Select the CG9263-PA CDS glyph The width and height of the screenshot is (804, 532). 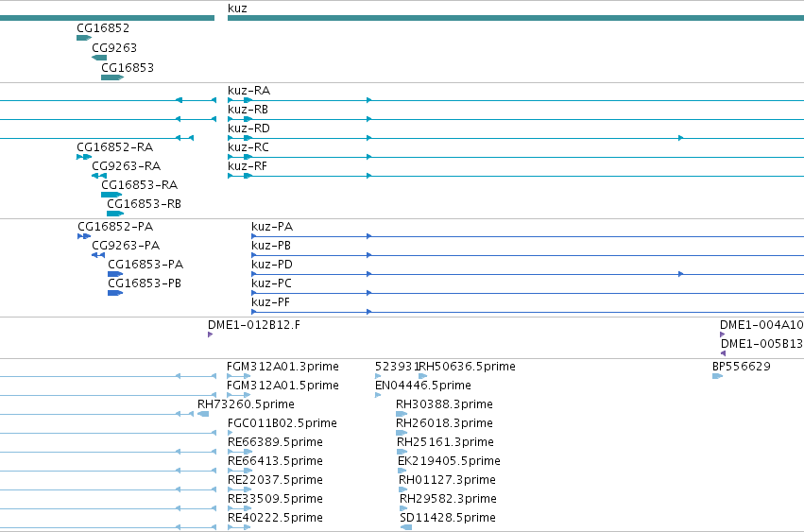[98, 255]
